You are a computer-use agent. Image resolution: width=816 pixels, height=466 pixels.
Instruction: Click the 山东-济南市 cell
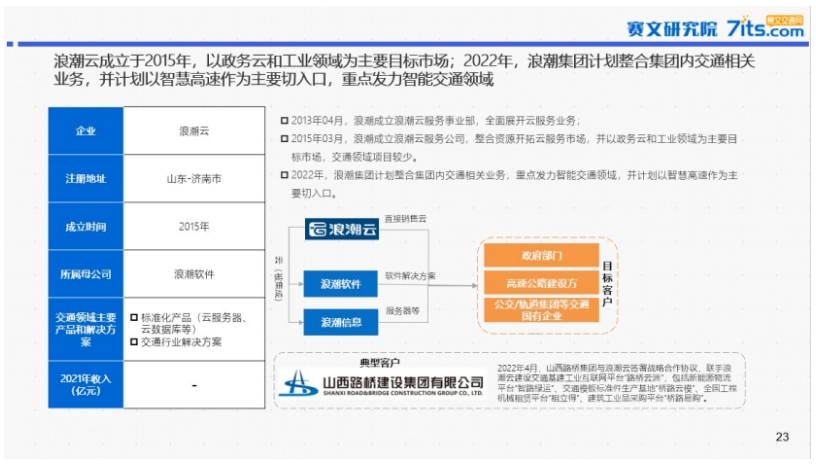[194, 179]
